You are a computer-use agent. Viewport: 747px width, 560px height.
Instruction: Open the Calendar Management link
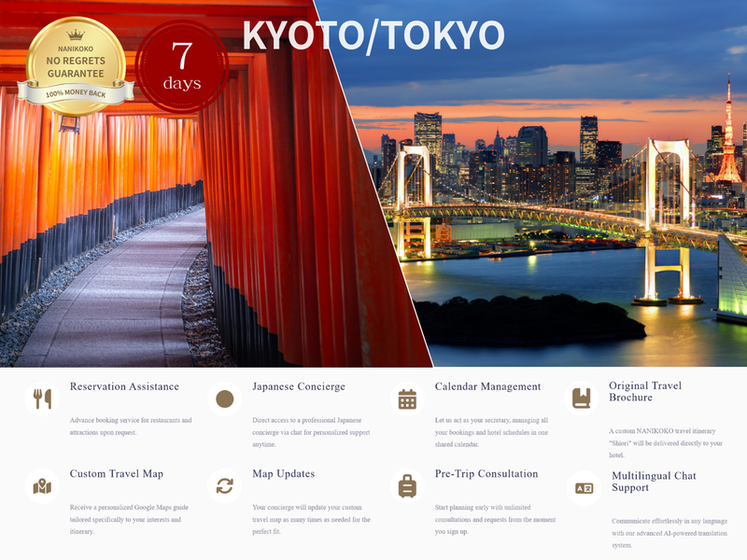(486, 385)
